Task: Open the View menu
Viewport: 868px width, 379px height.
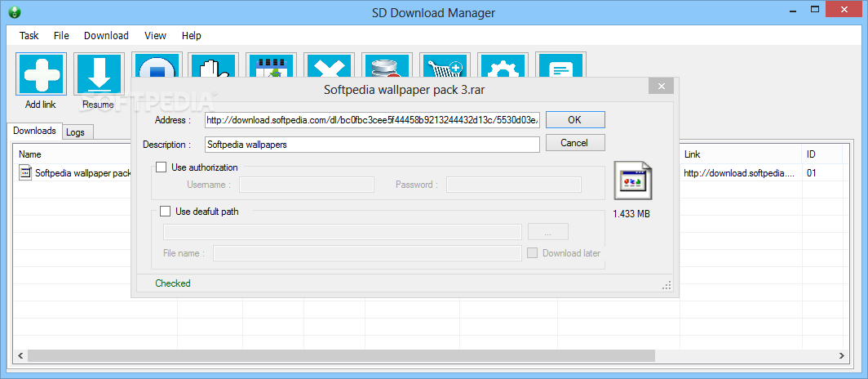Action: click(x=156, y=35)
